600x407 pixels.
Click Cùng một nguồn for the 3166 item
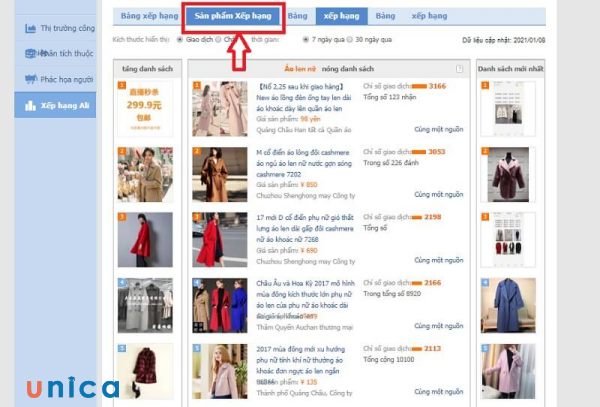point(439,129)
